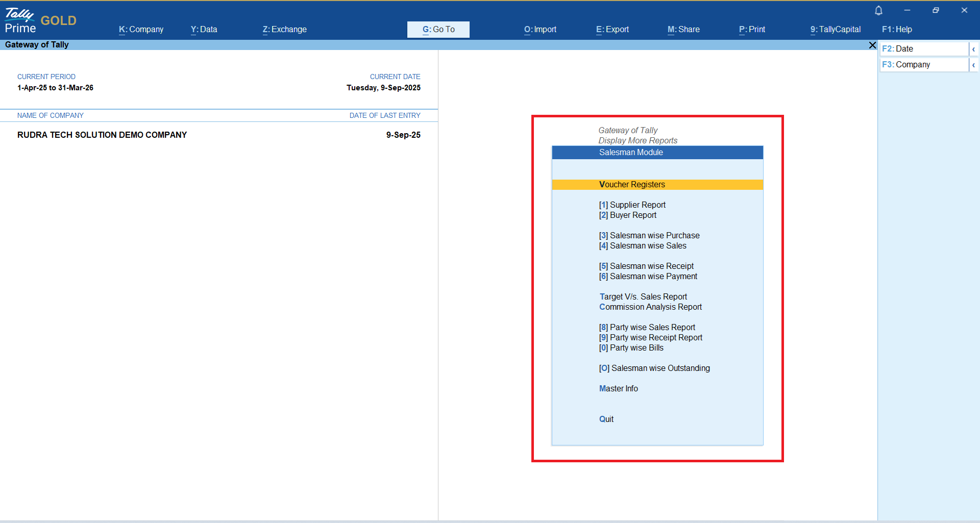980x523 pixels.
Task: Open the Company menu
Action: 141,30
